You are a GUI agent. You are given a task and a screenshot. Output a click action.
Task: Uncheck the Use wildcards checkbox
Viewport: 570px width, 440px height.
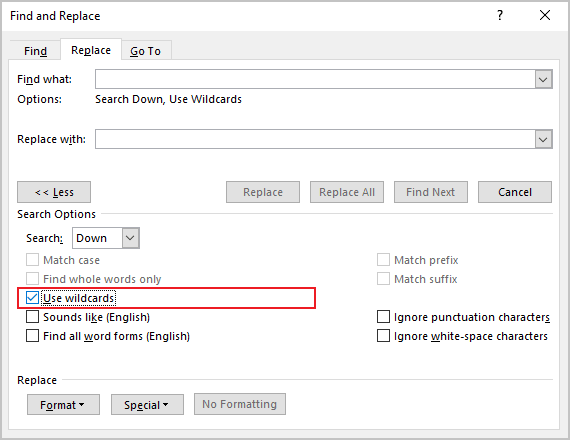pyautogui.click(x=32, y=298)
